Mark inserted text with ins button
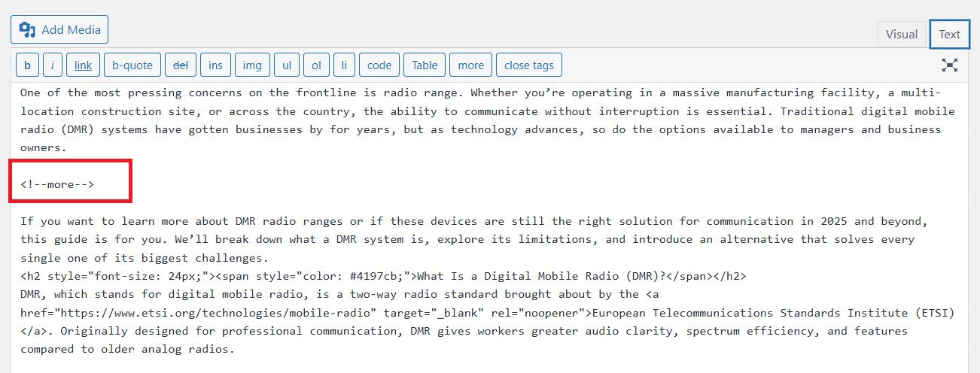The height and width of the screenshot is (373, 980). tap(215, 65)
